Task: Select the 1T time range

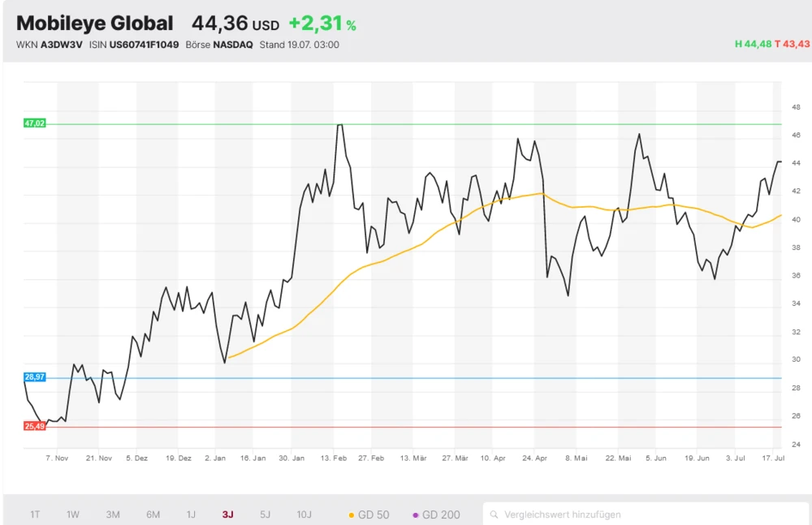Action: pos(35,514)
